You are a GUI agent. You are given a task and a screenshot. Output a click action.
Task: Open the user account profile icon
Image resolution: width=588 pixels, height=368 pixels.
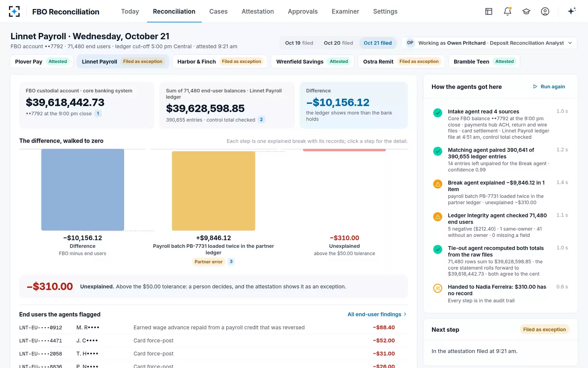pyautogui.click(x=545, y=11)
